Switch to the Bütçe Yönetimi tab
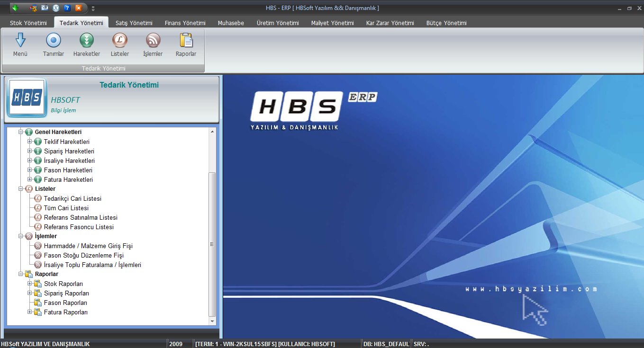Screen dimensions: 644x348 (x=446, y=23)
